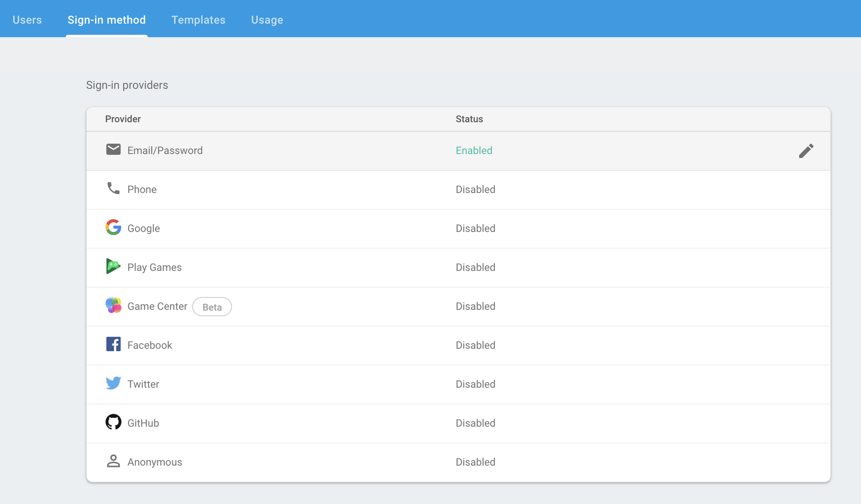Click the Enabled status for Email/Password

pyautogui.click(x=474, y=151)
